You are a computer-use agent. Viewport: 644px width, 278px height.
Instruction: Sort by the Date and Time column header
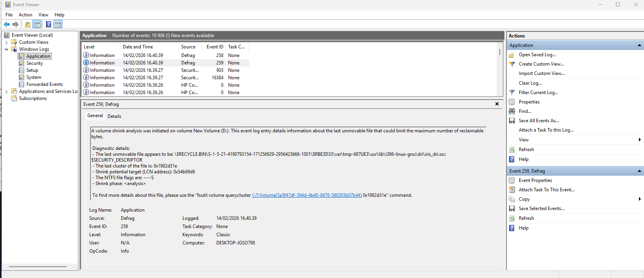click(x=149, y=47)
